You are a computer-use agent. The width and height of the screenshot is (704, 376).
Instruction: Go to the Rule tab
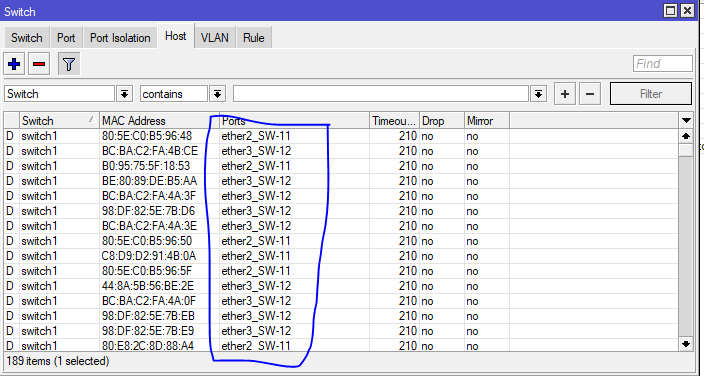click(254, 38)
